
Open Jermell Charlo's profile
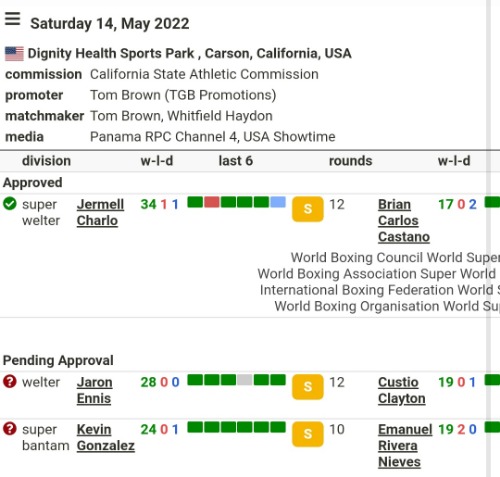(100, 212)
